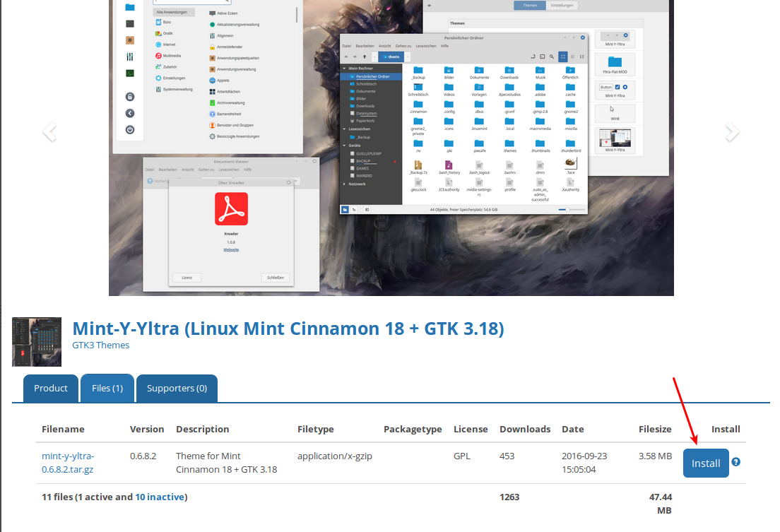Image resolution: width=780 pixels, height=532 pixels.
Task: Show the 10 inactive files
Action: 159,497
